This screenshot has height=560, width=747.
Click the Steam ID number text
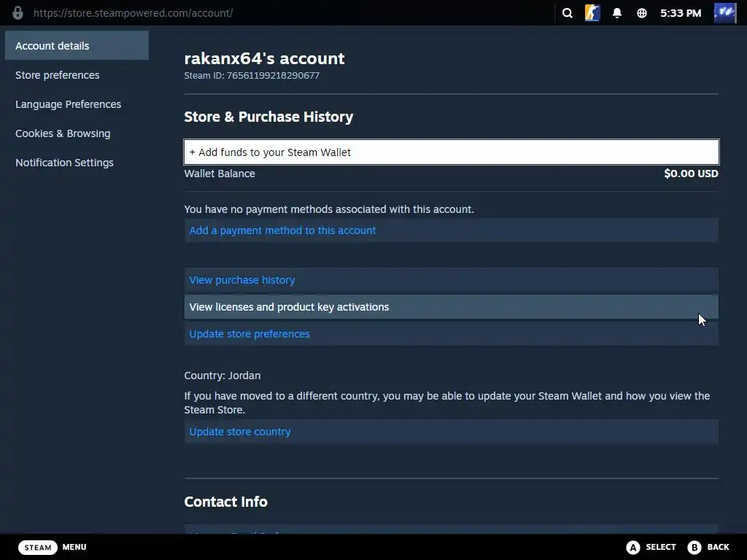273,75
